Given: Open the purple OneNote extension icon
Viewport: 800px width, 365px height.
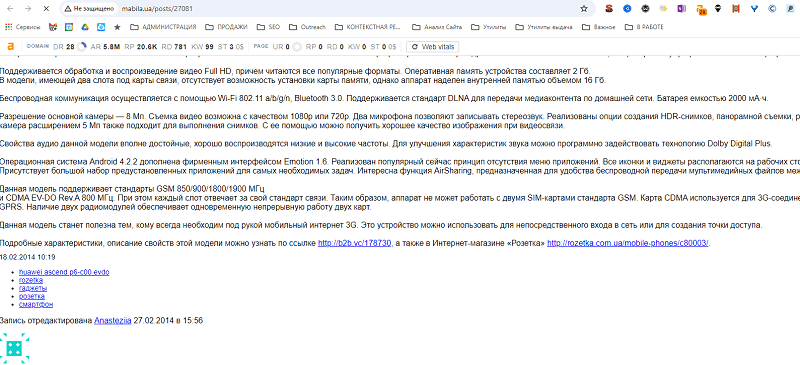Looking at the screenshot, I should tap(682, 9).
